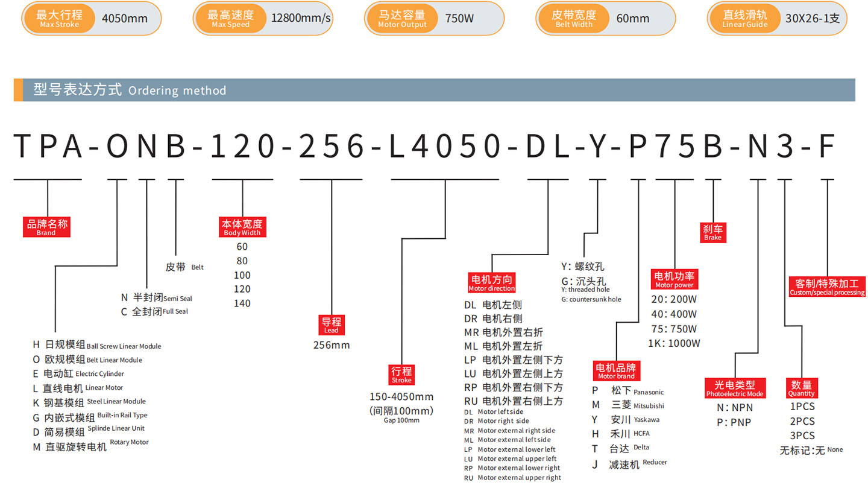Select motor power 1K: 1000W
The width and height of the screenshot is (868, 485).
pos(674,343)
